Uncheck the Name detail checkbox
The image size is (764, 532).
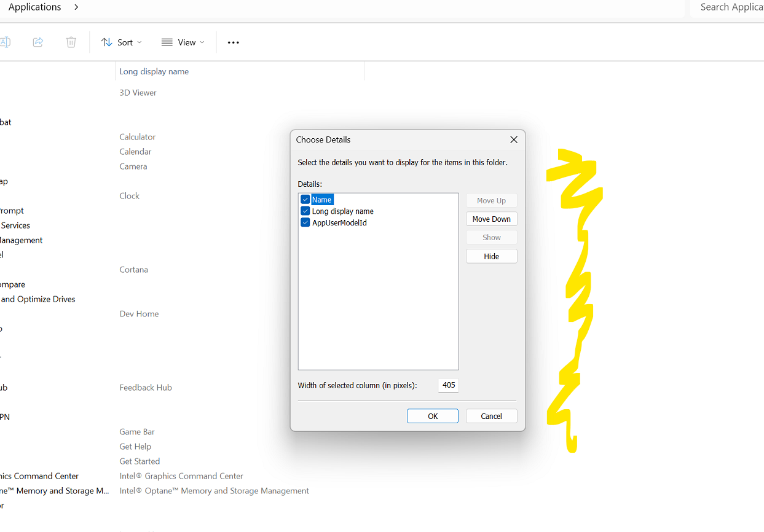[x=305, y=199]
